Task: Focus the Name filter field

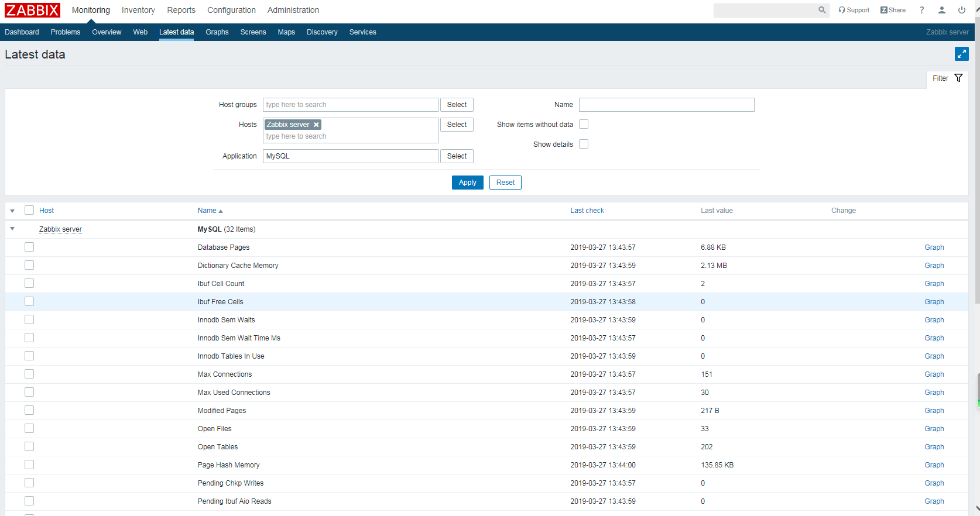Action: (x=667, y=105)
